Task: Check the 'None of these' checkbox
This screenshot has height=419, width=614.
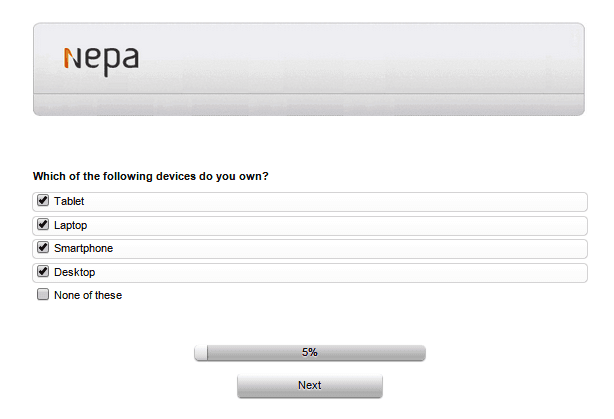Action: [43, 295]
